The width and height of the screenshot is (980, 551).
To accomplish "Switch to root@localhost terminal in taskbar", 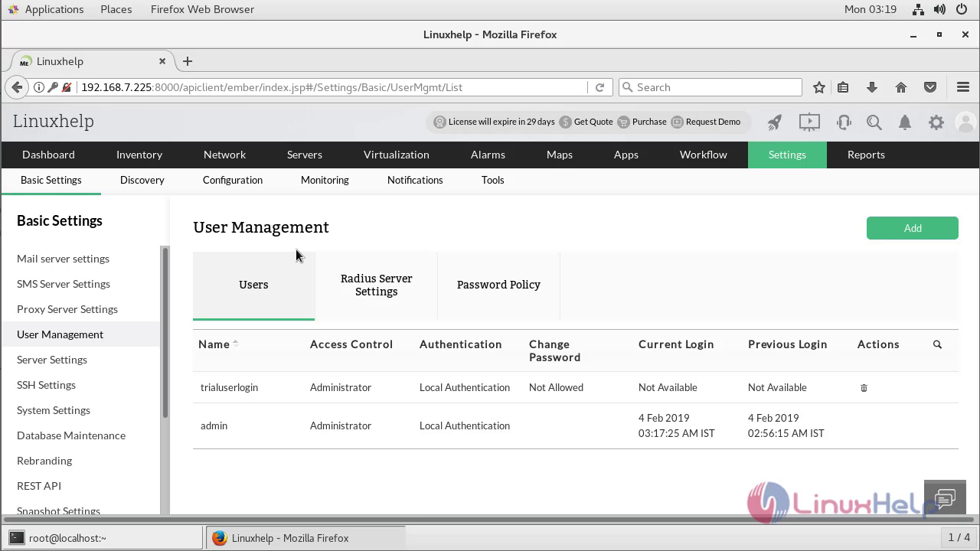I will [x=104, y=538].
